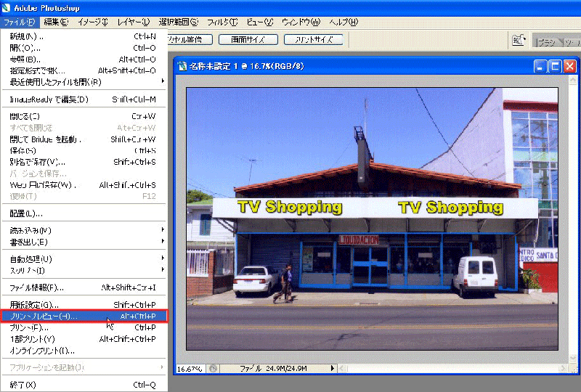This screenshot has width=581, height=392.
Task: Click the horizontal scrollbar of image window
Action: click(450, 369)
